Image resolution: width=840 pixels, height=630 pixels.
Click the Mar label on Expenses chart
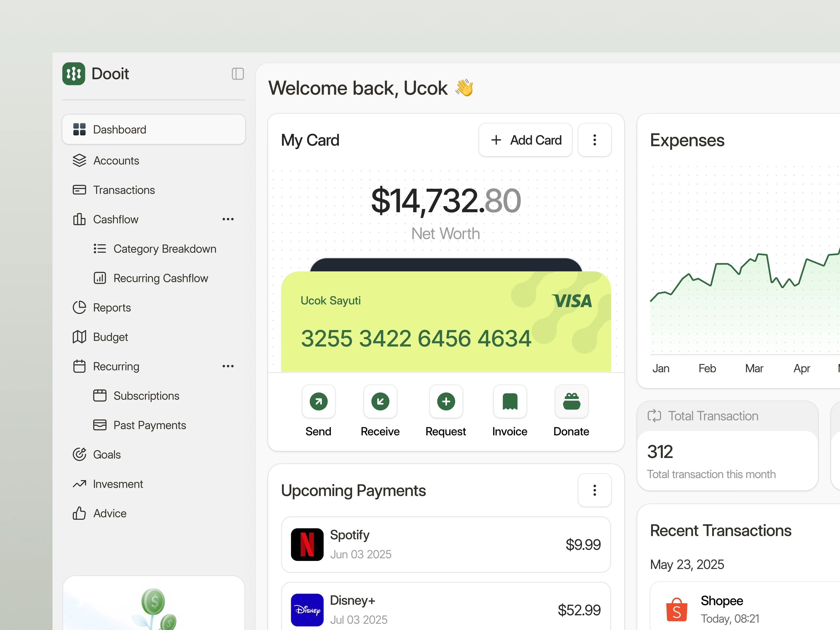point(754,368)
